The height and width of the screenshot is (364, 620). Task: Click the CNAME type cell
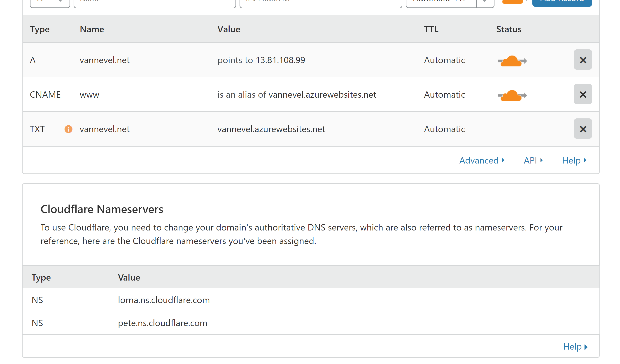click(x=45, y=95)
